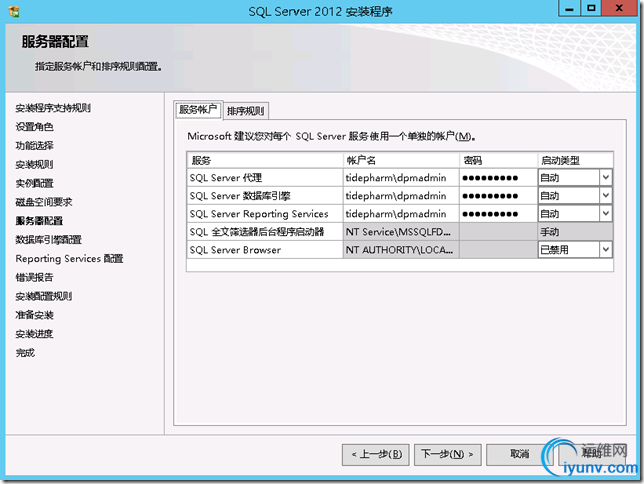Cancel setup with 取消 button
The height and width of the screenshot is (484, 644).
pos(520,454)
